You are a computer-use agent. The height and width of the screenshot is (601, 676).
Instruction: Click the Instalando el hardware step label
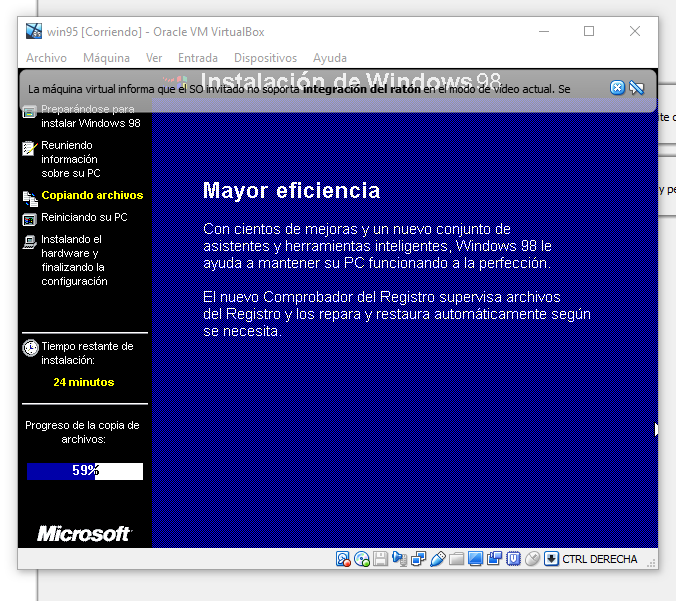pos(74,260)
